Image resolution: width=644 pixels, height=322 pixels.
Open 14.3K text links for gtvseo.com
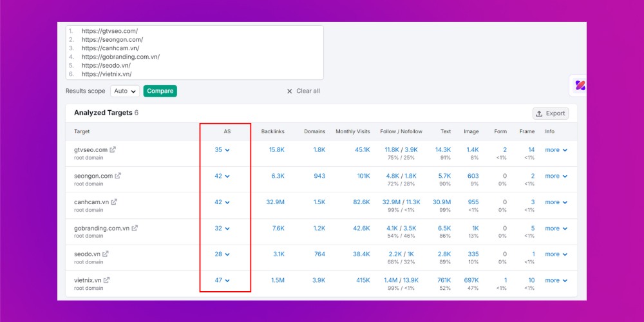[x=443, y=150]
